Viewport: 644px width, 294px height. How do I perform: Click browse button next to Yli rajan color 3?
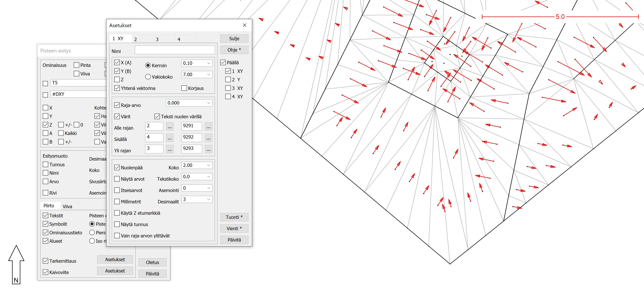pyautogui.click(x=170, y=149)
